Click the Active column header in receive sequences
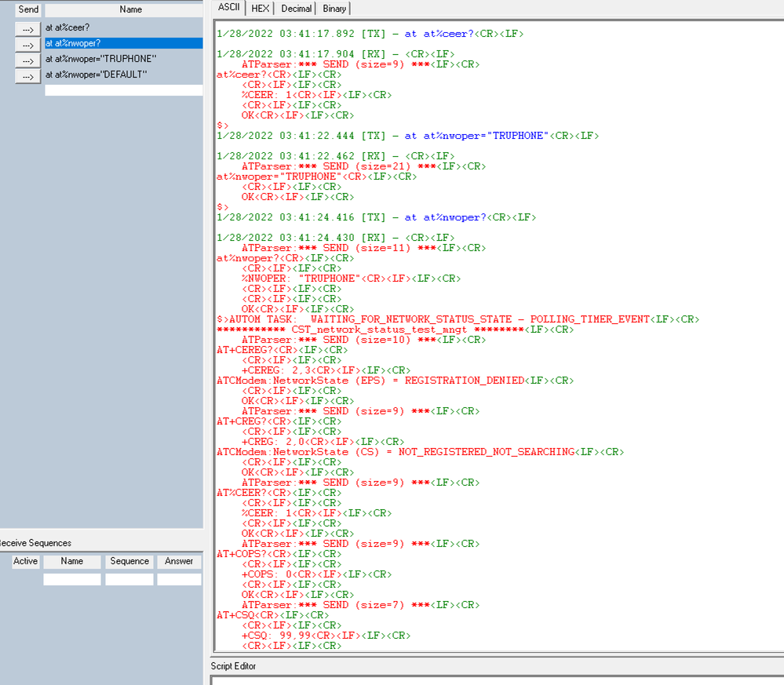The height and width of the screenshot is (685, 784). pyautogui.click(x=25, y=562)
